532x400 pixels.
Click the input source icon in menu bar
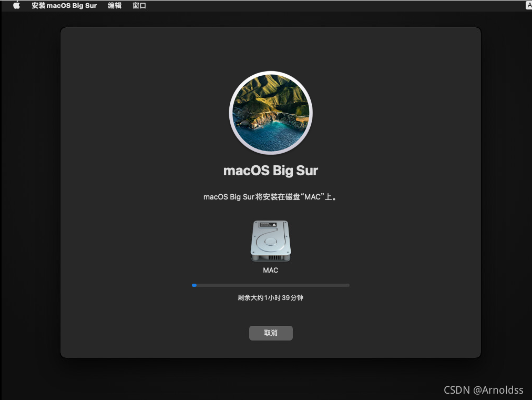529,5
